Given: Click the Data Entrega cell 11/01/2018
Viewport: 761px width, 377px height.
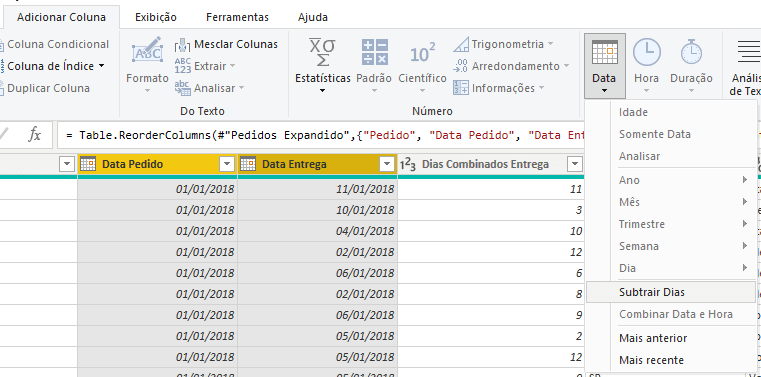Looking at the screenshot, I should (317, 189).
